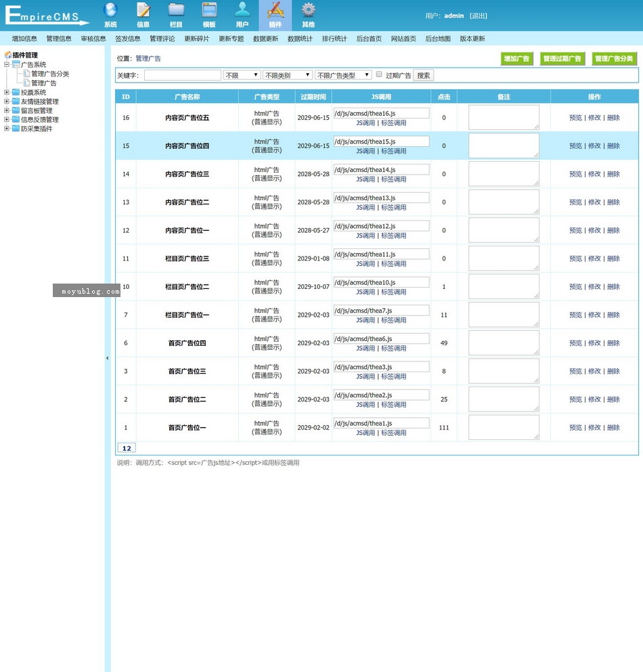This screenshot has height=672, width=643.
Task: Open the 模板 window icon
Action: pos(209,10)
